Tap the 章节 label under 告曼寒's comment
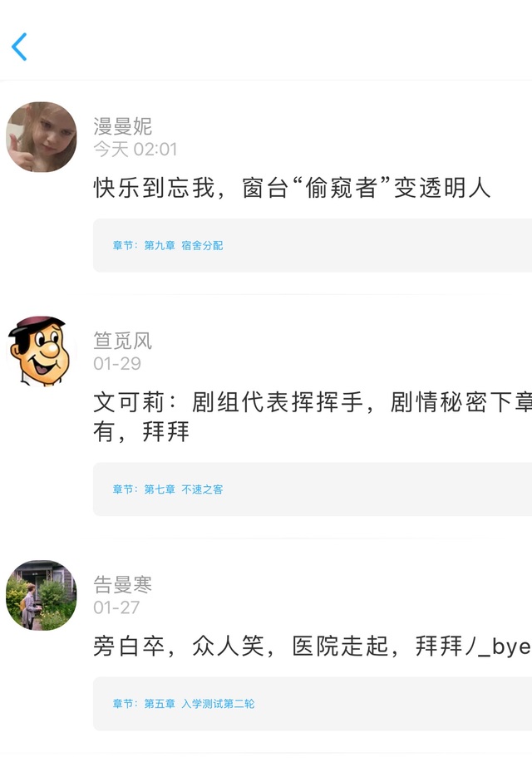 tap(125, 704)
